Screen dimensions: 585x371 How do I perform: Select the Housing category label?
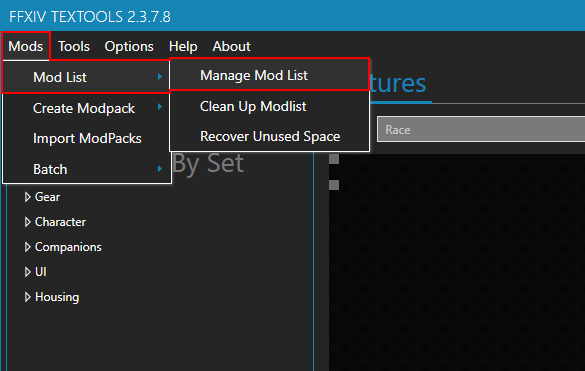[57, 297]
